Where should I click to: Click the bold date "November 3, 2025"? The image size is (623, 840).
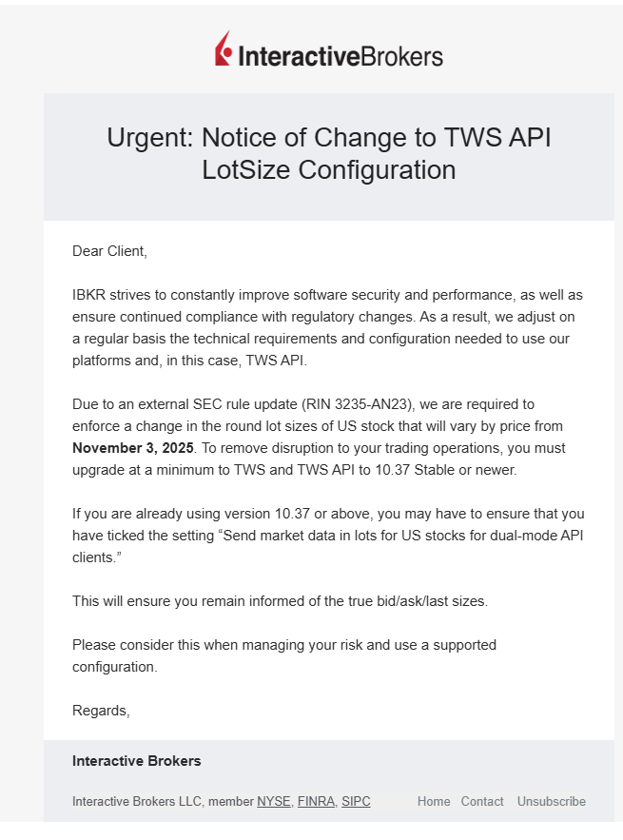pos(132,448)
